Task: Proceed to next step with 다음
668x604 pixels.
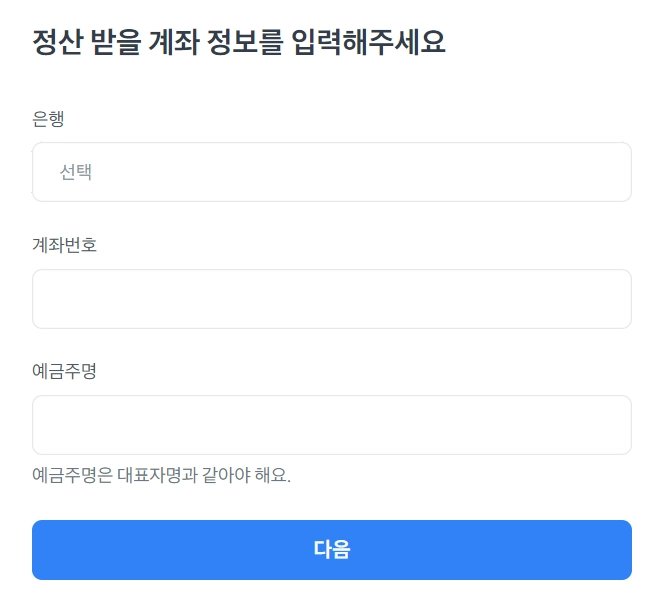Action: click(x=331, y=550)
